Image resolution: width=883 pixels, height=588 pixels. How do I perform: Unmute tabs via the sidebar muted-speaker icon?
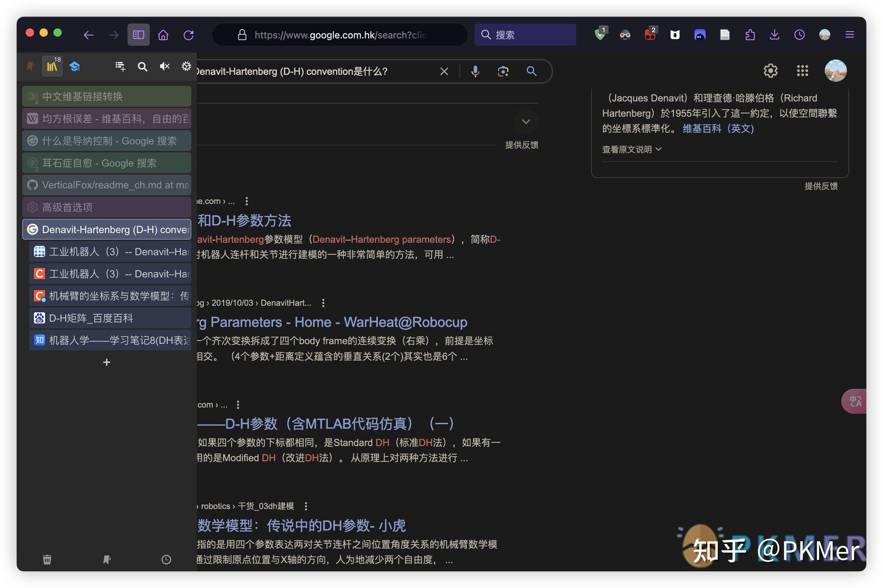pyautogui.click(x=164, y=66)
